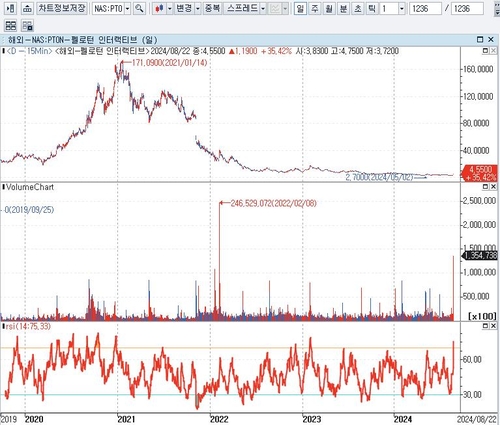The width and height of the screenshot is (500, 425).
Task: Click the first 1236 data count field
Action: 426,8
